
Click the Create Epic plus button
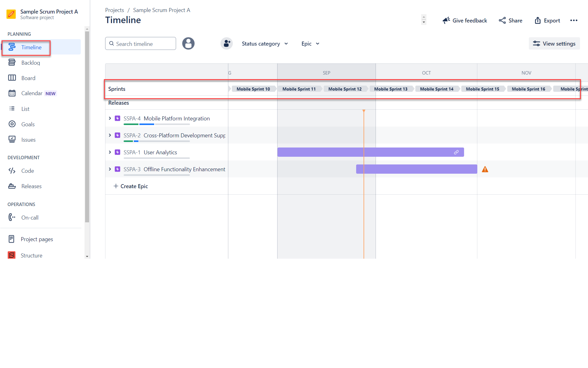point(131,186)
